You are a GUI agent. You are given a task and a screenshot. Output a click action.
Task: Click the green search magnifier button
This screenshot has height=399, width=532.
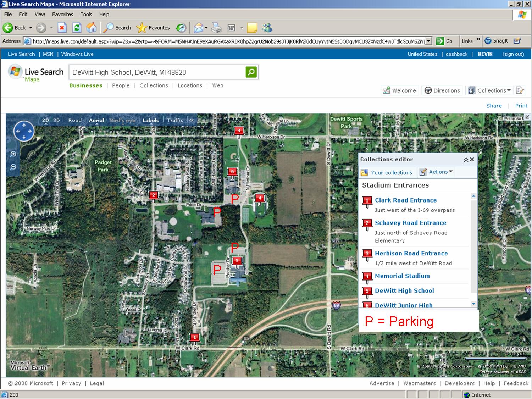tap(251, 72)
